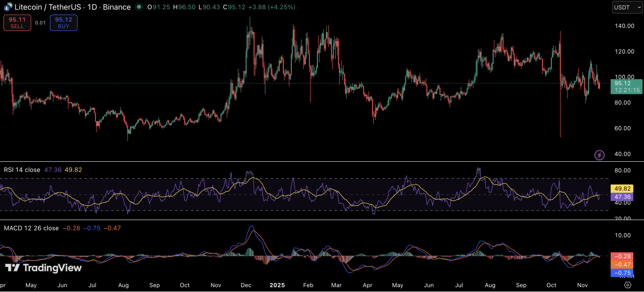Click the MACD 12 26 close legend

[x=31, y=228]
